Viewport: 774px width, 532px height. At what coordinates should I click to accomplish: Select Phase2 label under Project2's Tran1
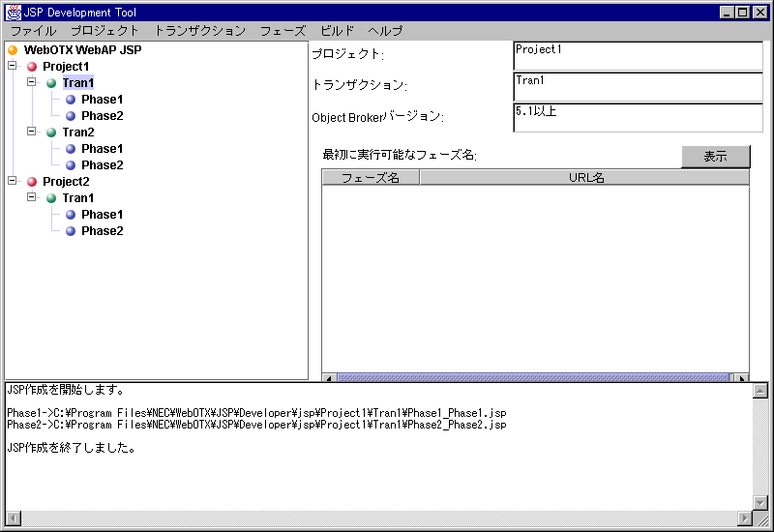point(103,231)
